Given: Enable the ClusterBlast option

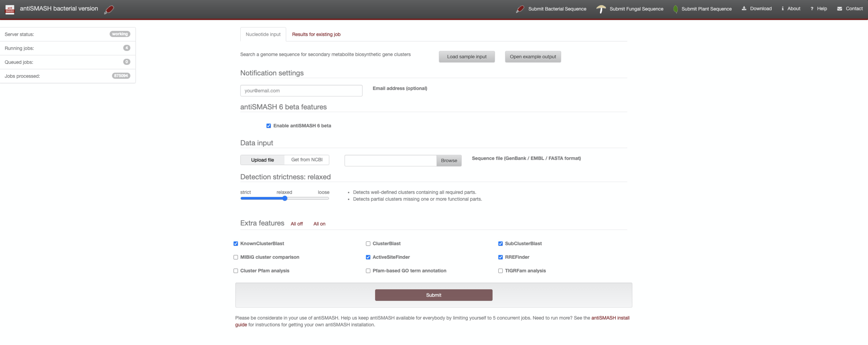Looking at the screenshot, I should point(368,243).
